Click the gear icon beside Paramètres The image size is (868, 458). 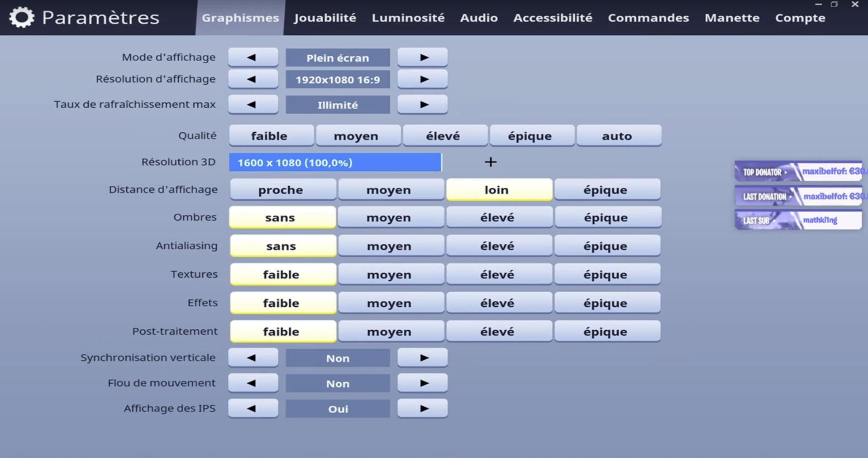(x=22, y=18)
